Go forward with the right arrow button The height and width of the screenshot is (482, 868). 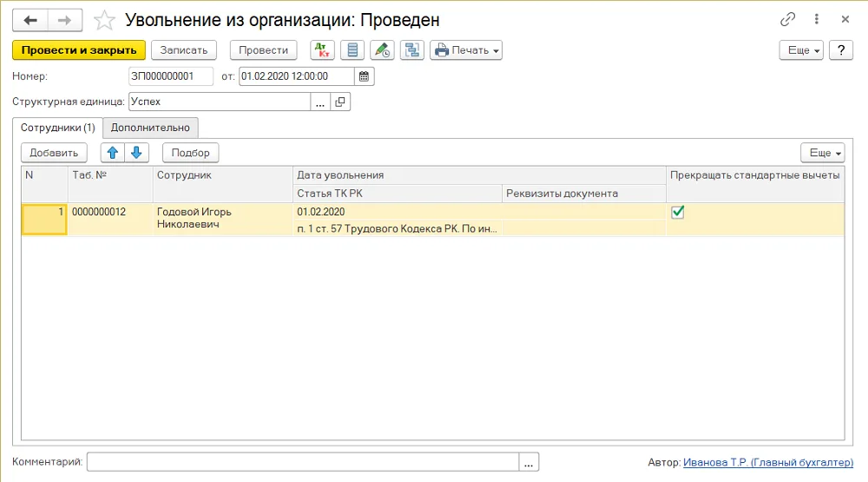(x=65, y=21)
